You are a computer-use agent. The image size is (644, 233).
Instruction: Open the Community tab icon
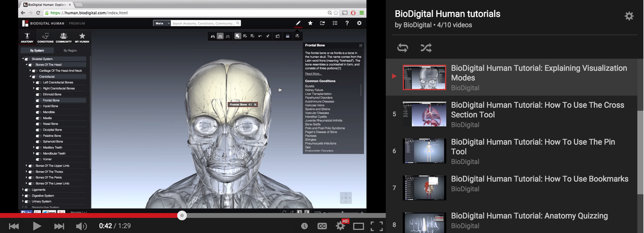point(63,38)
